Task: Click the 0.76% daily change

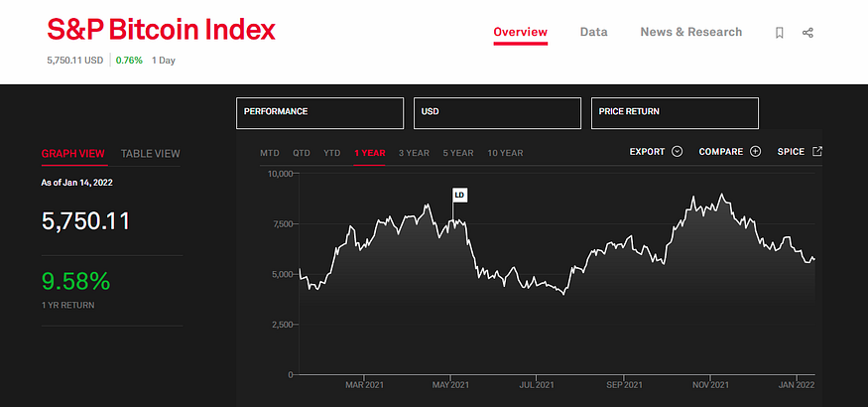Action: [129, 61]
